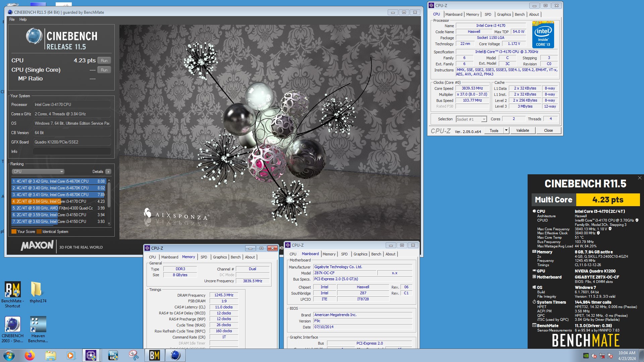644x362 pixels.
Task: Open the Cinebench File menu
Action: (12, 19)
